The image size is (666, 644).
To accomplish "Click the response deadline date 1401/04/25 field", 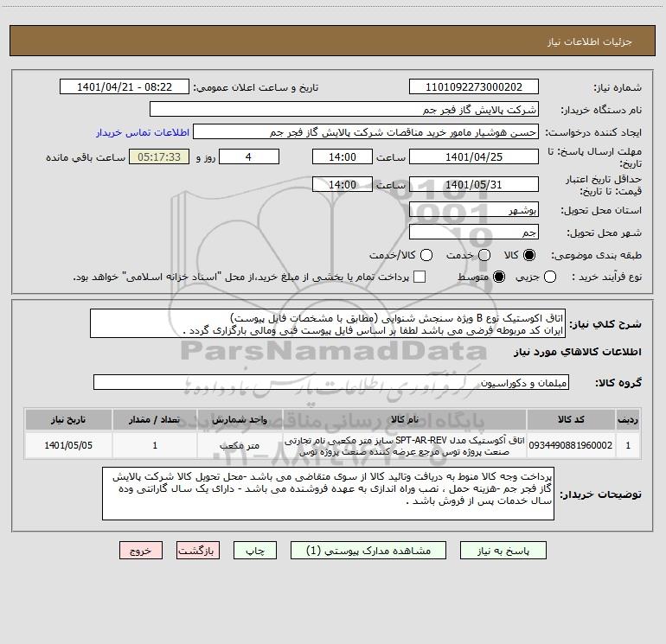I will click(x=474, y=157).
